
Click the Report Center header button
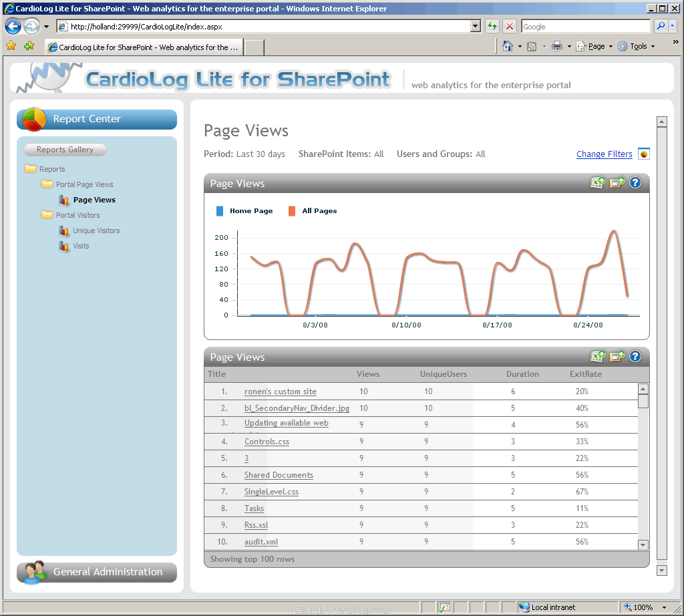pos(97,119)
